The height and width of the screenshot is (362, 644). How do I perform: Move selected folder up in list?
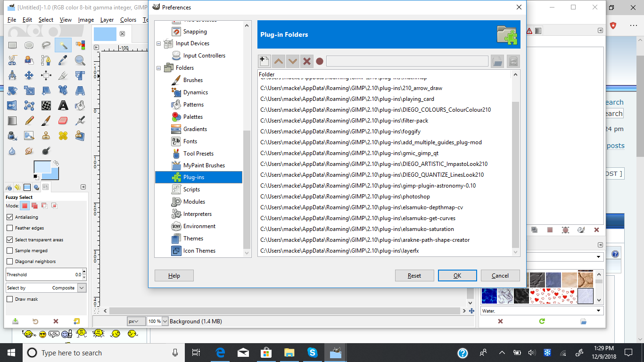point(279,61)
